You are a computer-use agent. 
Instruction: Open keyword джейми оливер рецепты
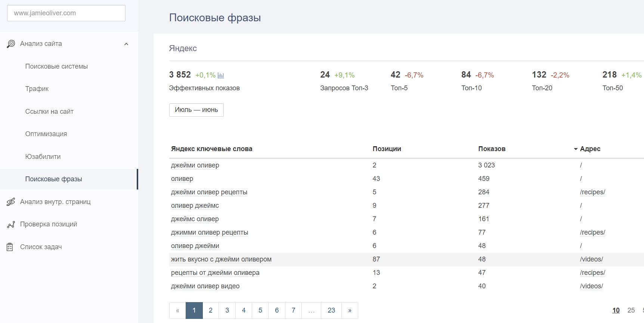[x=209, y=192]
